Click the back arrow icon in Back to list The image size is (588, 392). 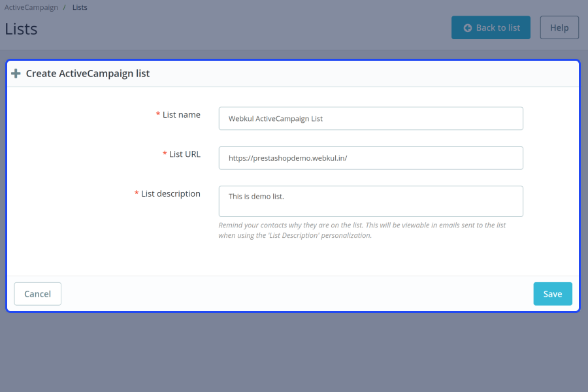point(467,27)
